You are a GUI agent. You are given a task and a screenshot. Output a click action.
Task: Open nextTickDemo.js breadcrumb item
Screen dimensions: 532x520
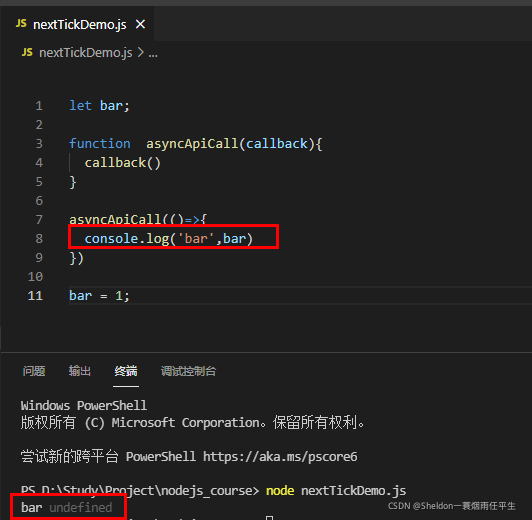click(x=86, y=53)
